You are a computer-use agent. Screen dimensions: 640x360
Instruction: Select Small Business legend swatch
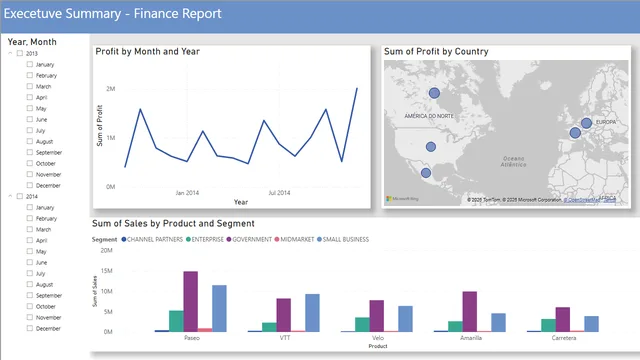[320, 240]
